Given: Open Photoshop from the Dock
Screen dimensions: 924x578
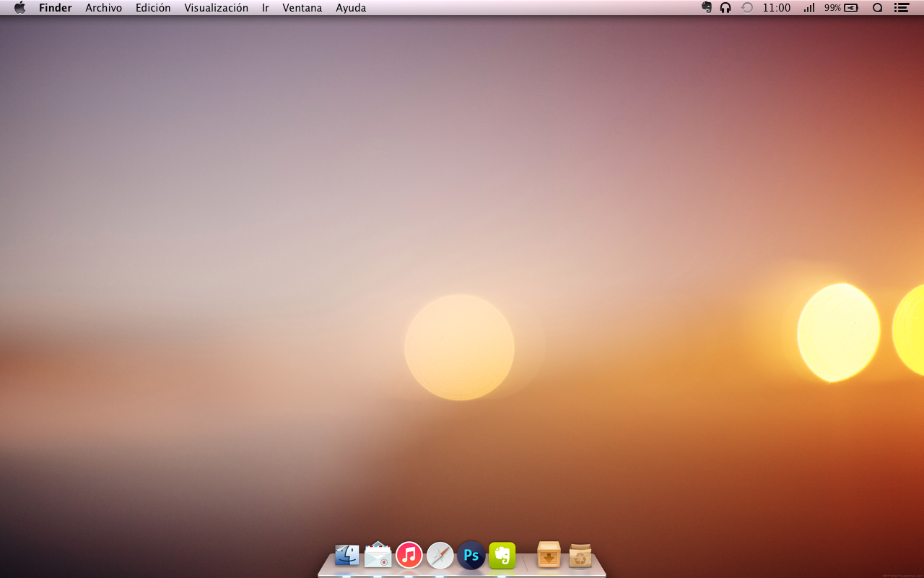Looking at the screenshot, I should pyautogui.click(x=471, y=555).
